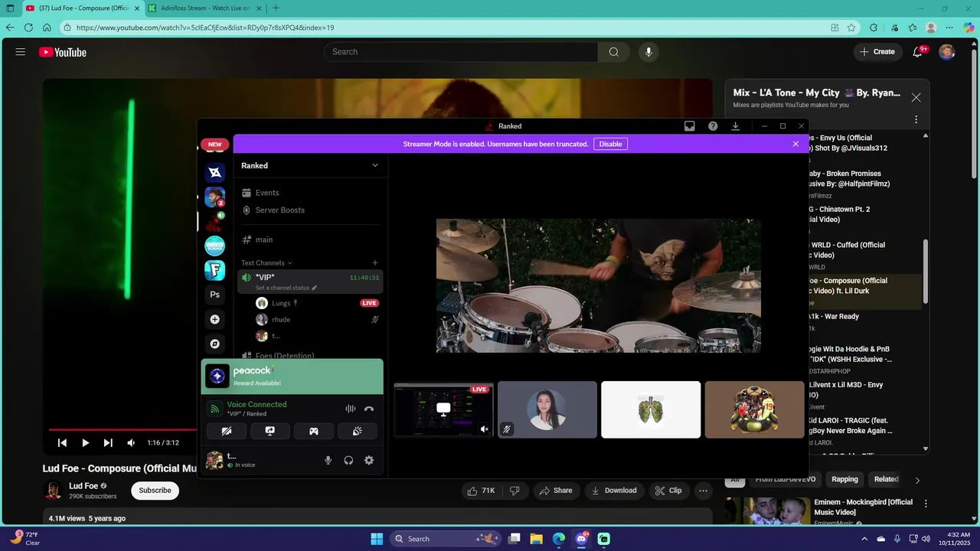The height and width of the screenshot is (551, 980).
Task: Open options for Eminem Mockingbird video
Action: coord(926,504)
